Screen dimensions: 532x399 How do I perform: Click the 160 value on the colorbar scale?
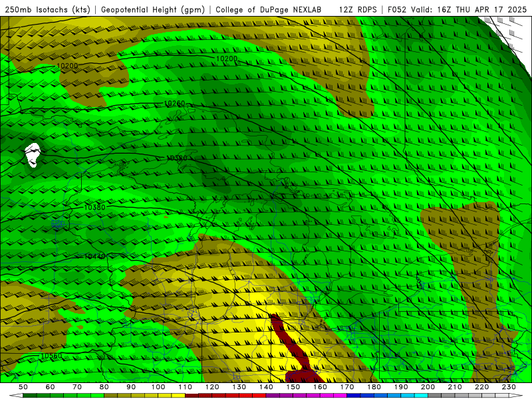click(x=320, y=387)
